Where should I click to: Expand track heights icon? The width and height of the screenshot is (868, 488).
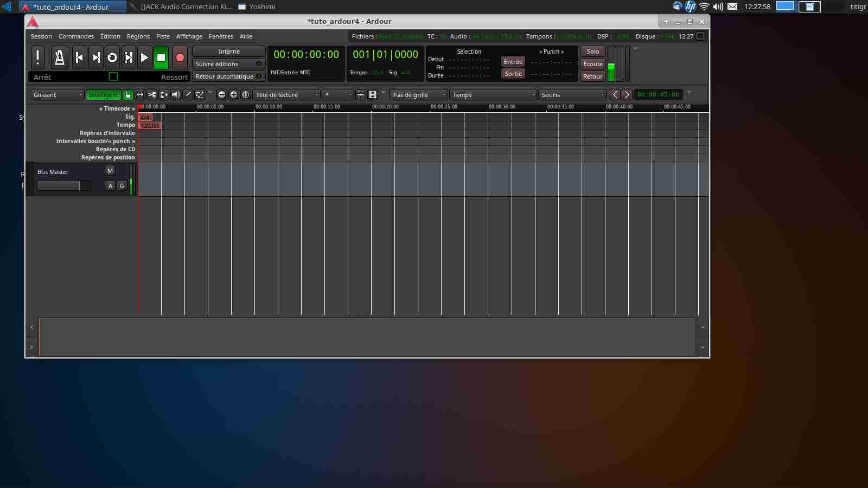point(373,95)
